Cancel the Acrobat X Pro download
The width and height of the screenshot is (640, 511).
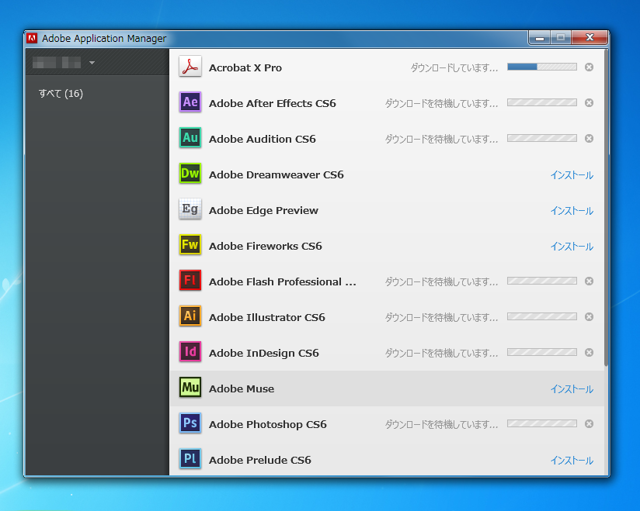tap(589, 67)
